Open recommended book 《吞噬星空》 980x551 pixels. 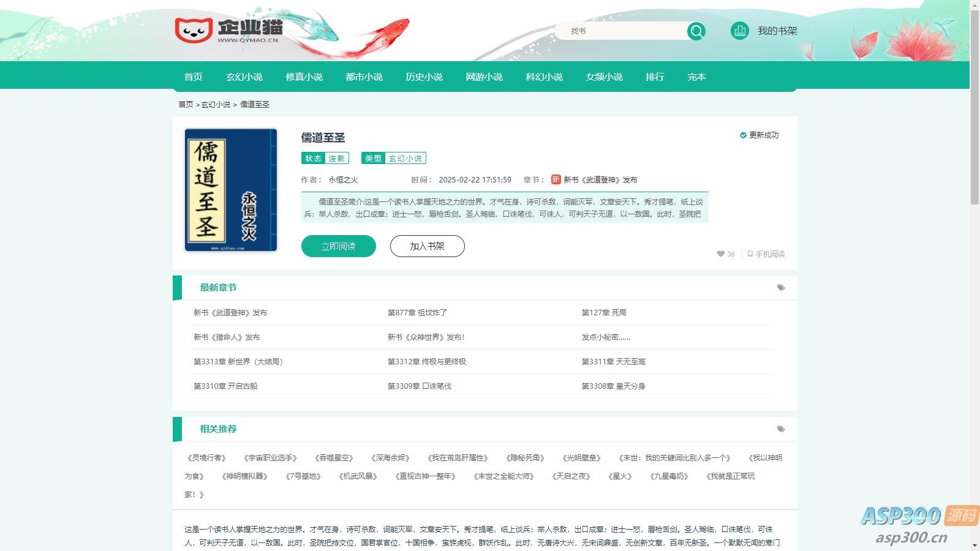334,458
